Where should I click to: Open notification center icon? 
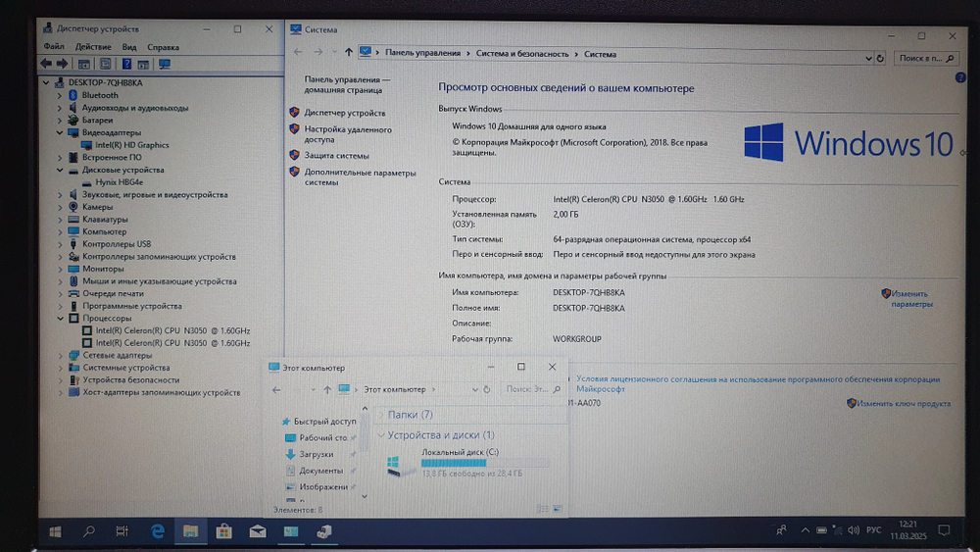coord(944,530)
